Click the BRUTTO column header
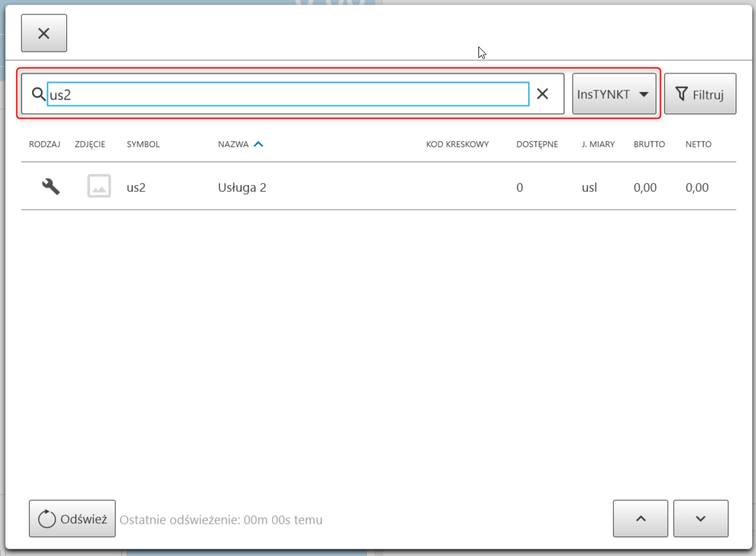The width and height of the screenshot is (756, 556). click(x=649, y=144)
